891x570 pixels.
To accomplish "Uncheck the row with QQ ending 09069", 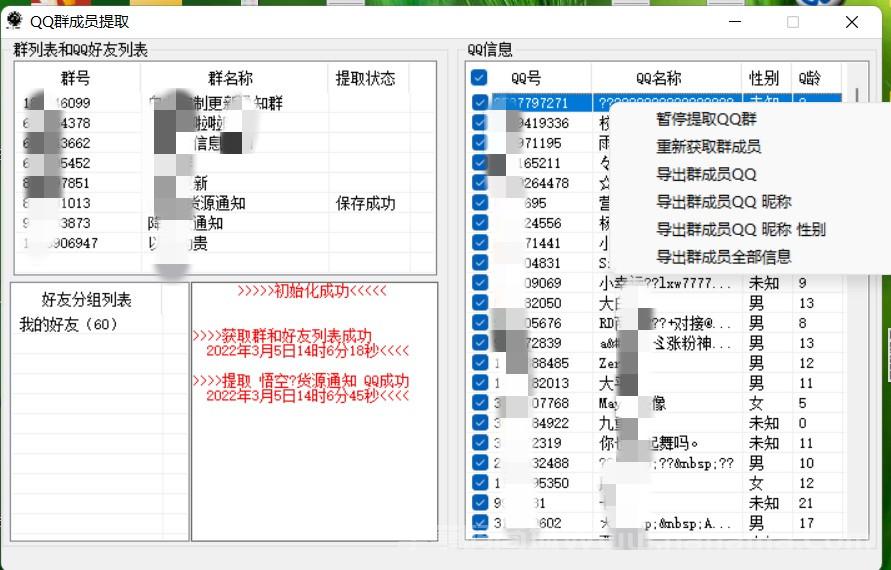I will [x=480, y=282].
